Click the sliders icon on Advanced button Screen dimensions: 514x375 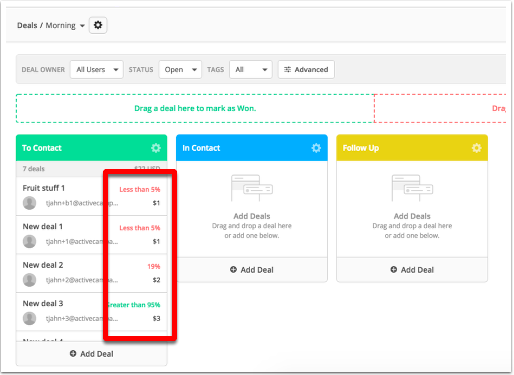click(x=287, y=69)
